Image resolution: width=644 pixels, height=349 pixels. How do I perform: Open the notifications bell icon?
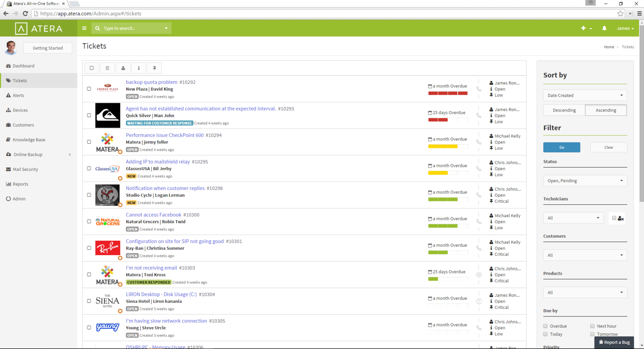pos(604,28)
